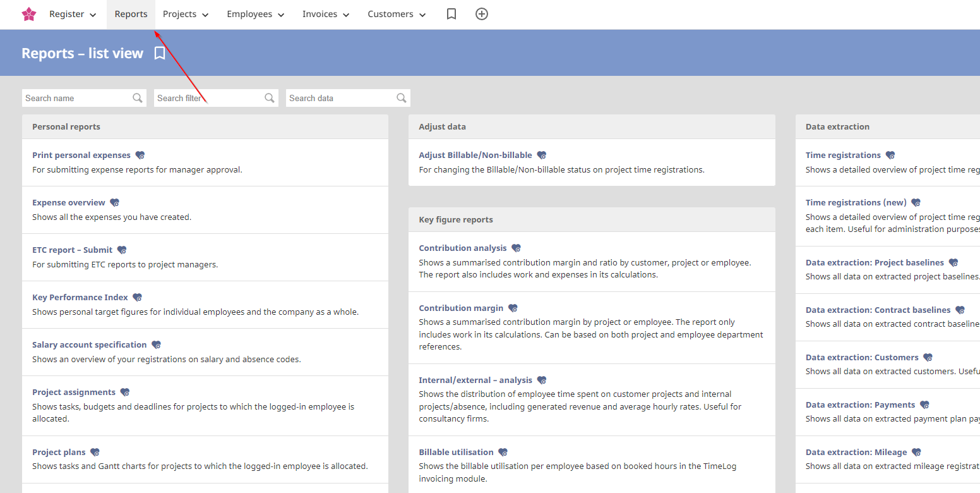
Task: Open the Invoices menu
Action: point(326,14)
